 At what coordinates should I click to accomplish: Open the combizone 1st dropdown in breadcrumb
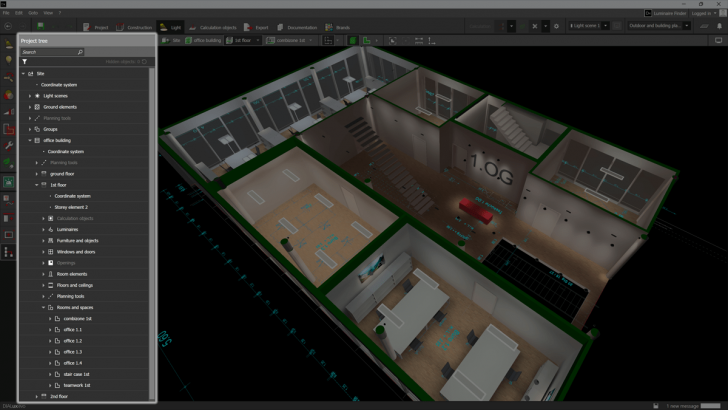311,40
